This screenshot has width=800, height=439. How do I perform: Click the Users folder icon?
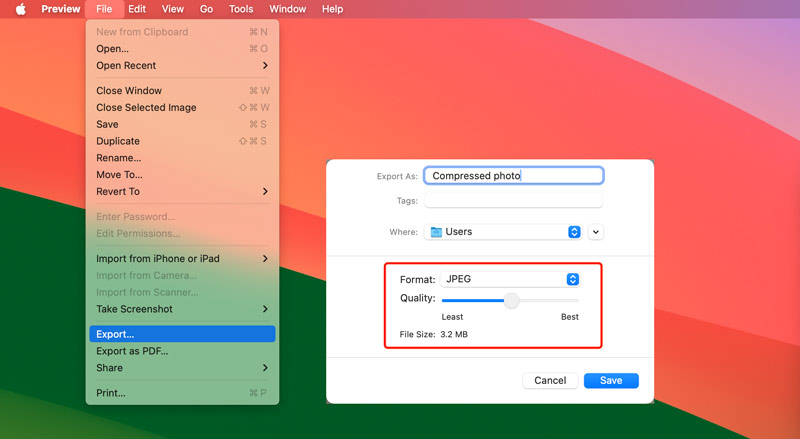(x=435, y=232)
